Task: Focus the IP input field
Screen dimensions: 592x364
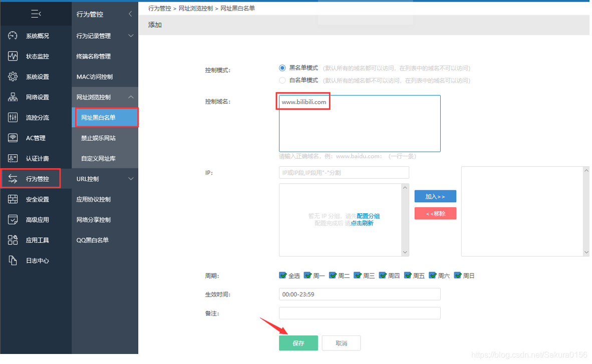Action: point(344,173)
